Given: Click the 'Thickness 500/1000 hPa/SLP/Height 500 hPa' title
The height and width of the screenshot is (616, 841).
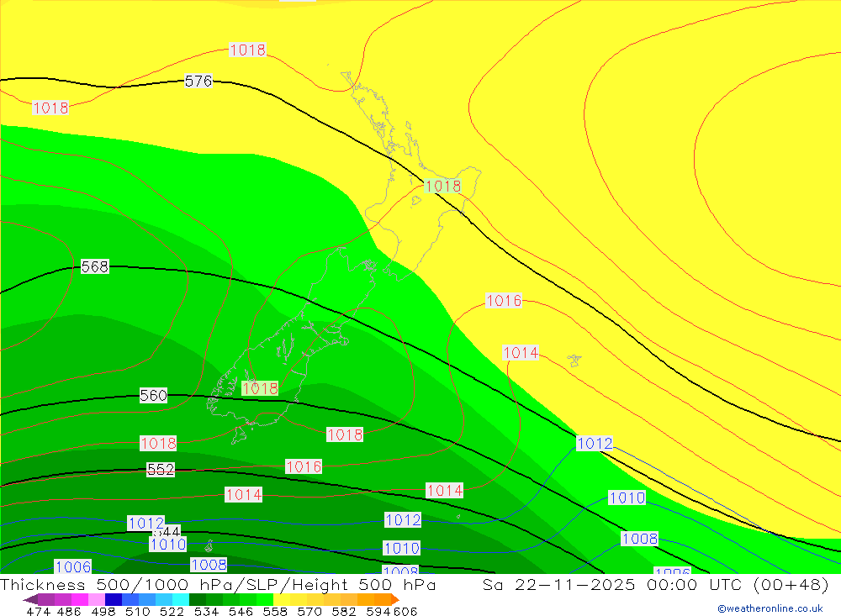Looking at the screenshot, I should tap(218, 584).
